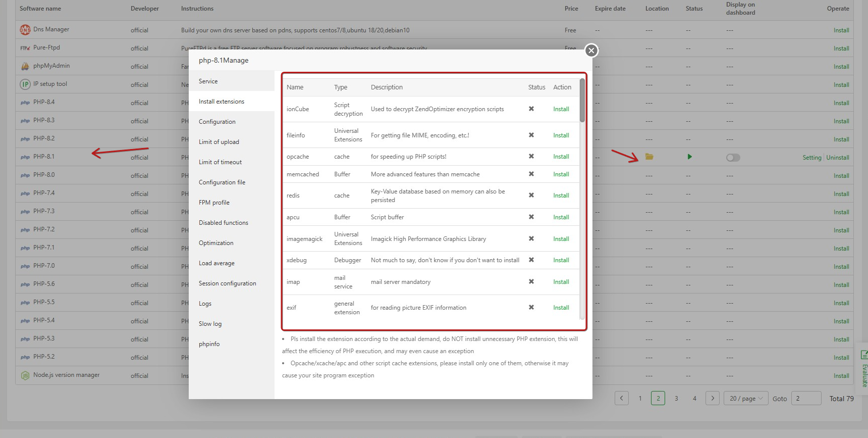Install the redis extension
Screen dimensions: 868x438
pyautogui.click(x=561, y=196)
